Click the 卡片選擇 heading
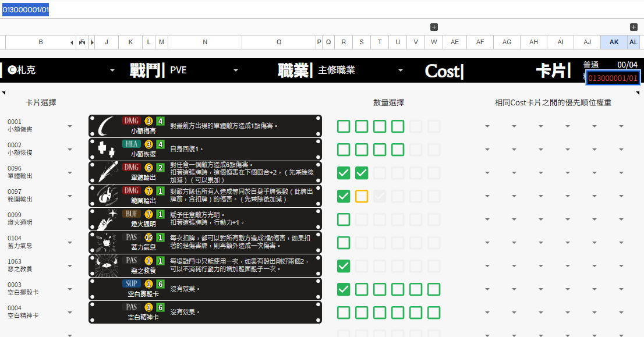 tap(41, 102)
